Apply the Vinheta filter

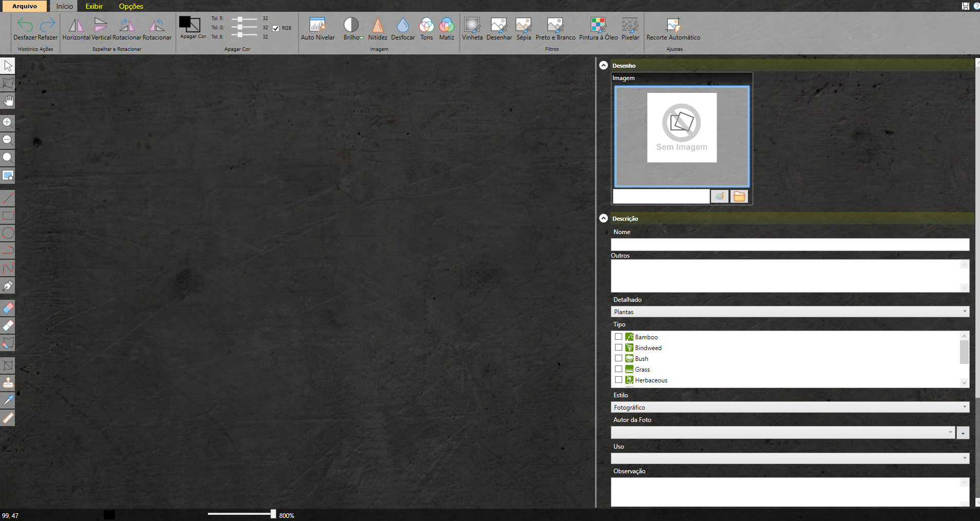[x=472, y=25]
